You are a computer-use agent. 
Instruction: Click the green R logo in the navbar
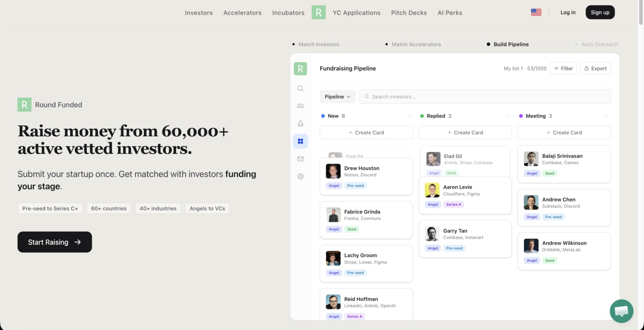pos(318,13)
